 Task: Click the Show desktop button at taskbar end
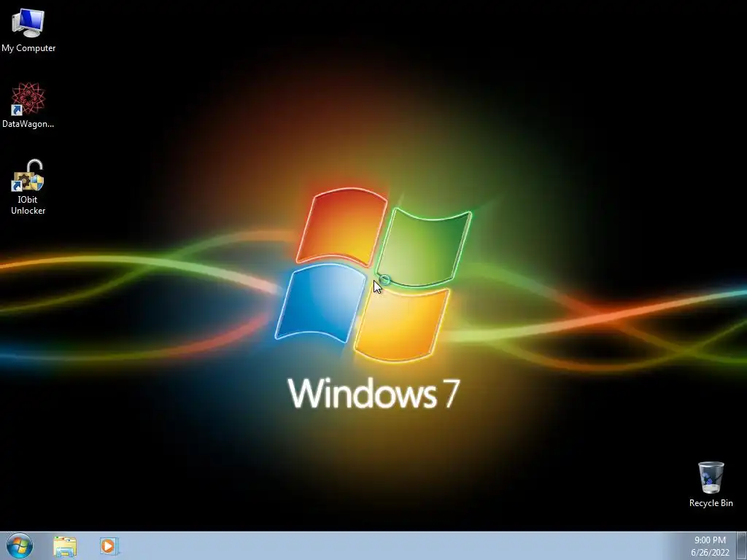(x=742, y=546)
